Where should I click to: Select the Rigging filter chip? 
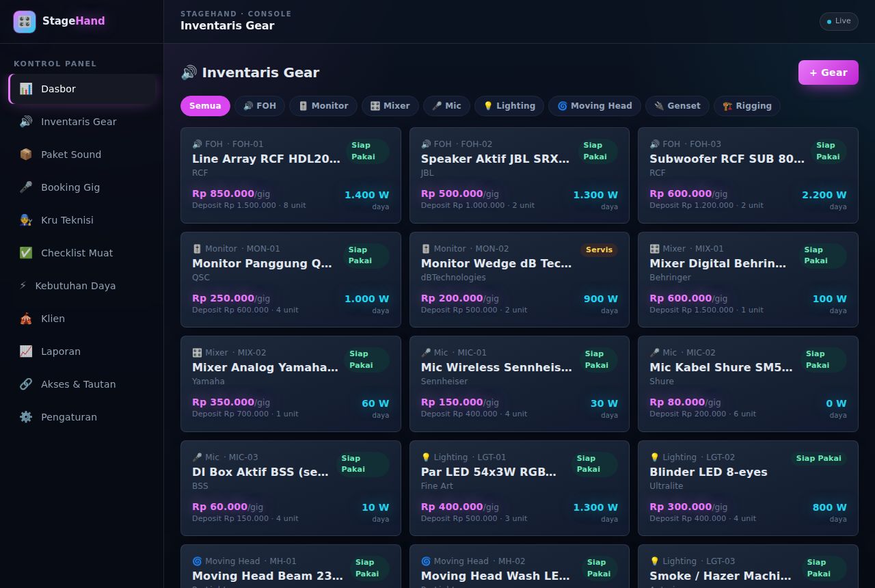747,106
